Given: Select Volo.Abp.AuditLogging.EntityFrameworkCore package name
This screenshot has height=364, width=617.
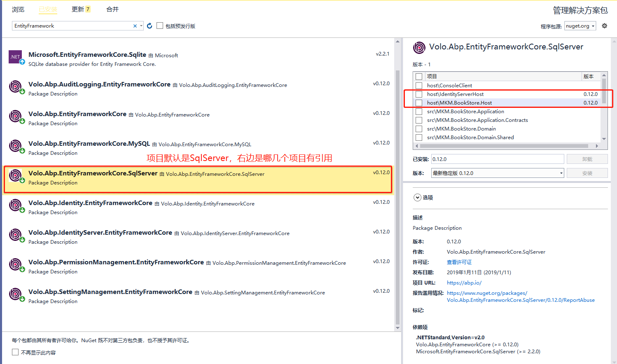Looking at the screenshot, I should (99, 84).
